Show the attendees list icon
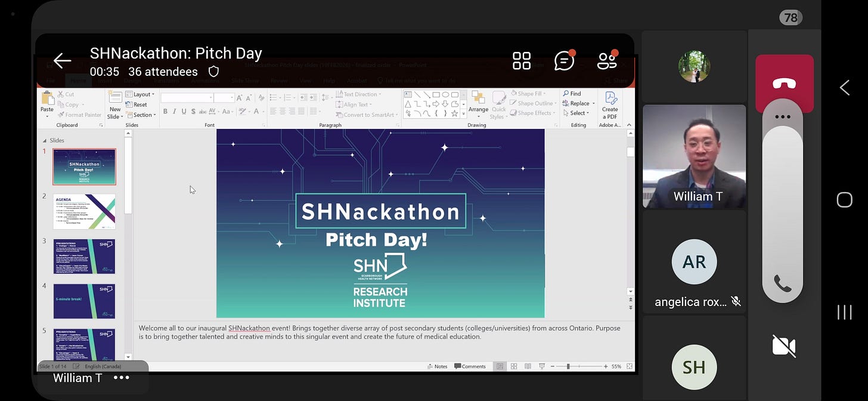868x401 pixels. coord(607,60)
